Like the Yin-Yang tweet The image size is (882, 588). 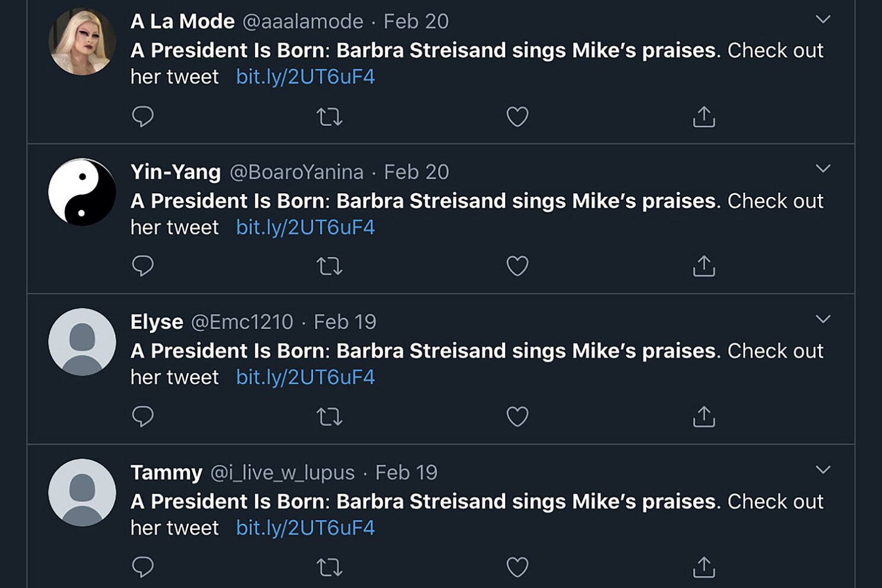(x=517, y=266)
